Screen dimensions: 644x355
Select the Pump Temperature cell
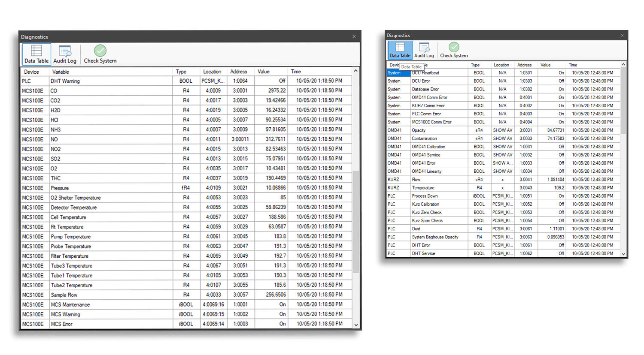111,237
